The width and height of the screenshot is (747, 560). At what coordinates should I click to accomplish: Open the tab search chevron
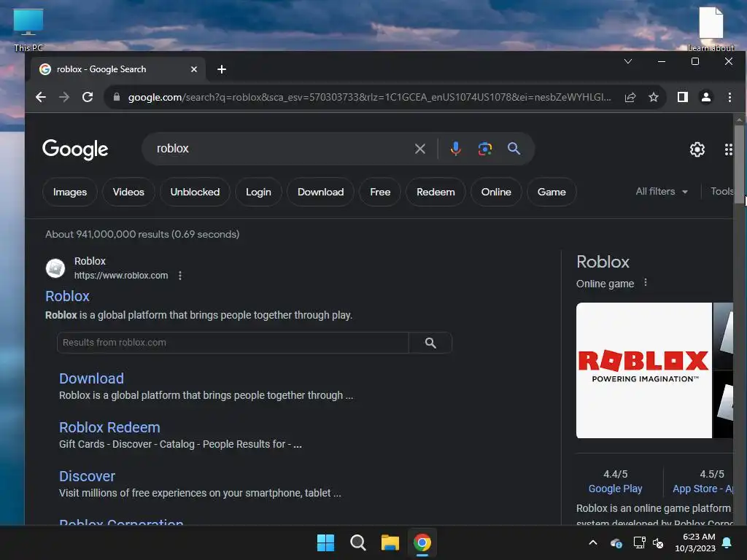tap(628, 61)
